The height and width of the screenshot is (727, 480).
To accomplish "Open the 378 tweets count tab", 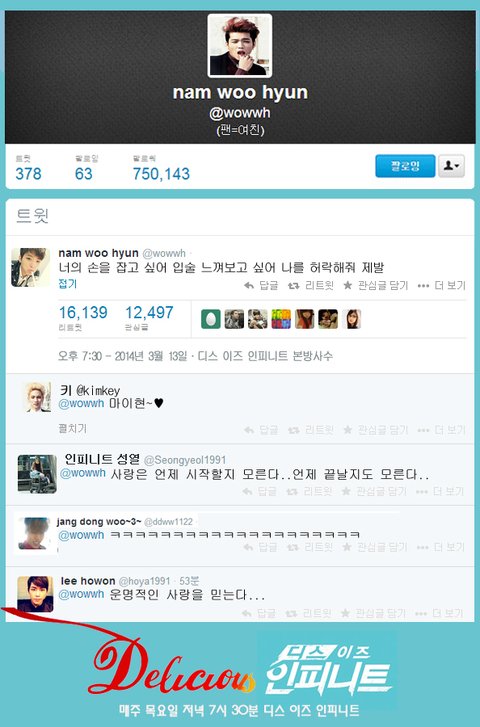I will point(28,169).
